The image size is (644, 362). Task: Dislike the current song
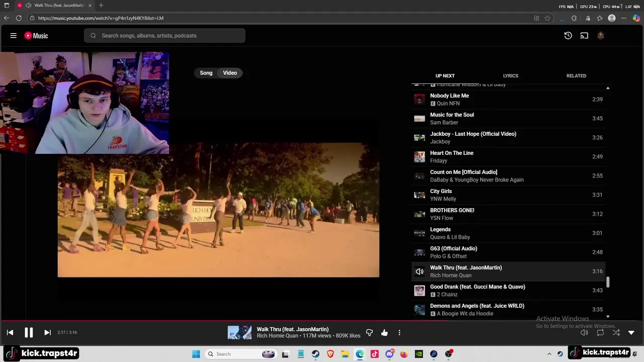369,333
